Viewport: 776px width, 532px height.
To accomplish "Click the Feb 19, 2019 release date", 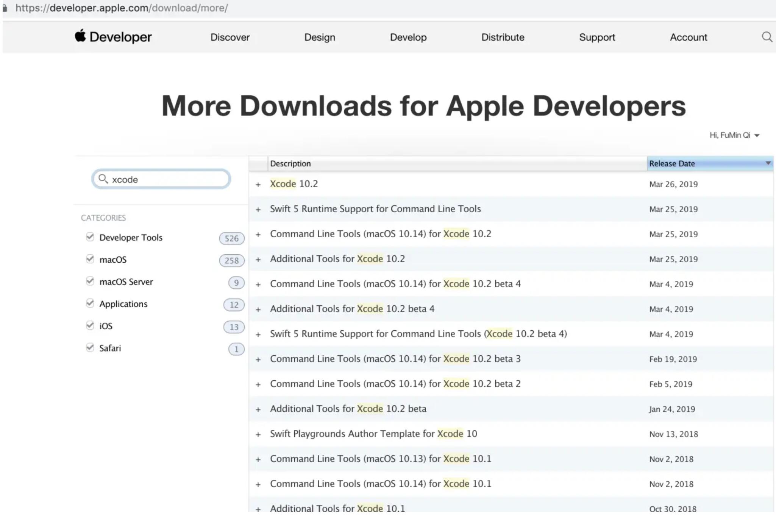I will 673,359.
